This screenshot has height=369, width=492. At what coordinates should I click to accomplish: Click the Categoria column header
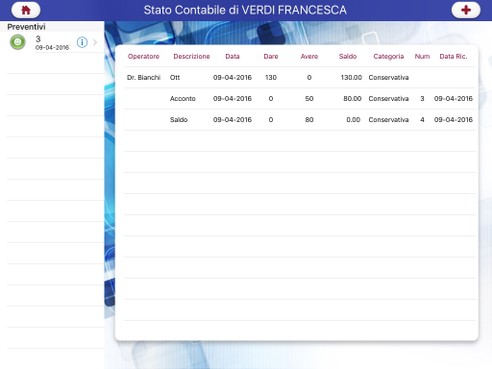pyautogui.click(x=389, y=56)
